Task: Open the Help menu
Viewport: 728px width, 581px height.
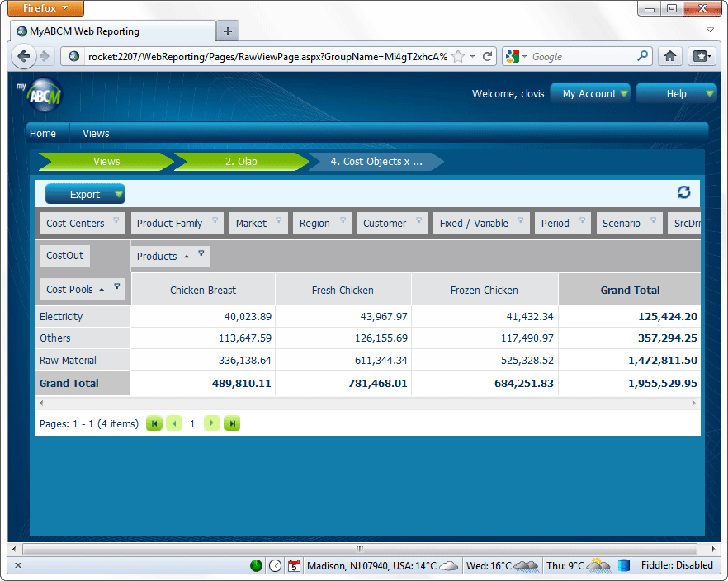Action: tap(676, 93)
